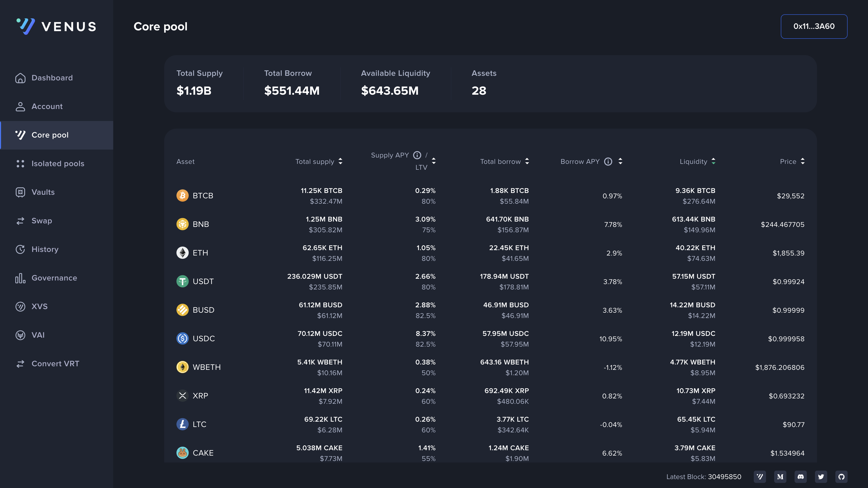Image resolution: width=868 pixels, height=488 pixels.
Task: Open the Twitter icon in footer
Action: (x=821, y=477)
